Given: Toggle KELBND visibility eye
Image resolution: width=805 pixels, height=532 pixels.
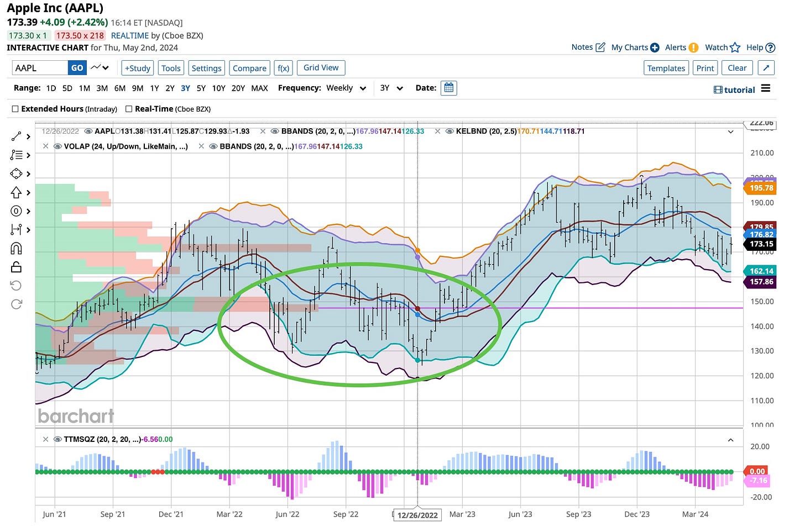Looking at the screenshot, I should pyautogui.click(x=449, y=131).
